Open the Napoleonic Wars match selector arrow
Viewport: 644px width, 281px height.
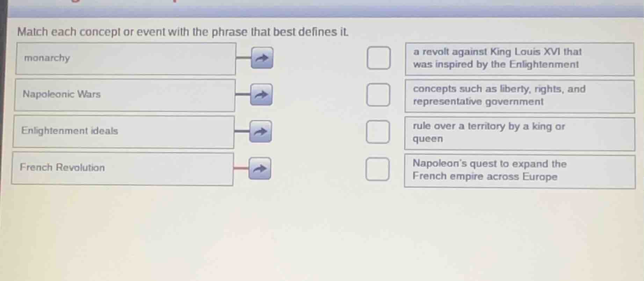pyautogui.click(x=261, y=95)
